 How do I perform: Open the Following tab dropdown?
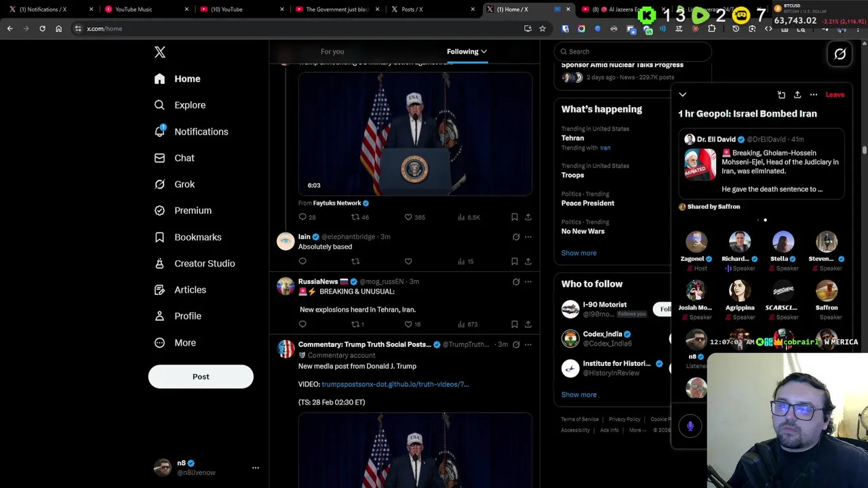467,52
